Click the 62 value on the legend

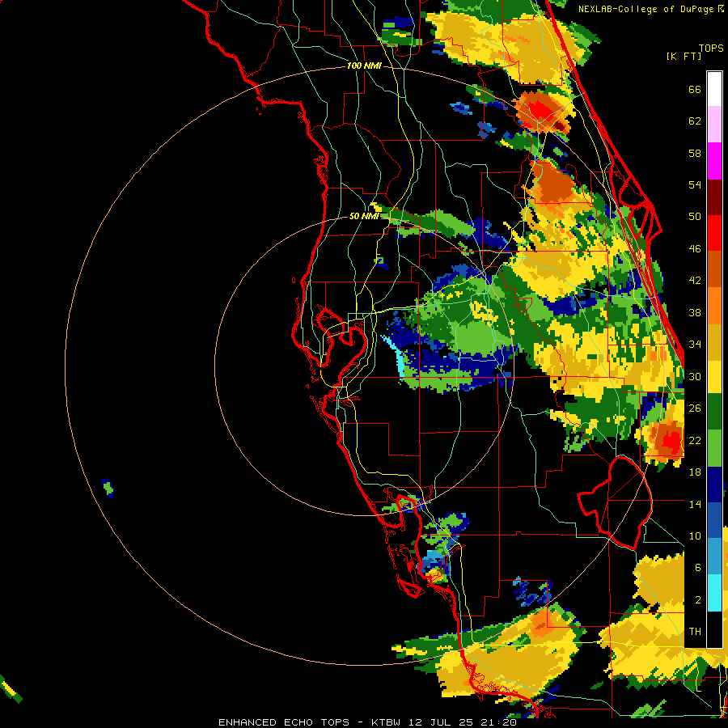(x=695, y=121)
